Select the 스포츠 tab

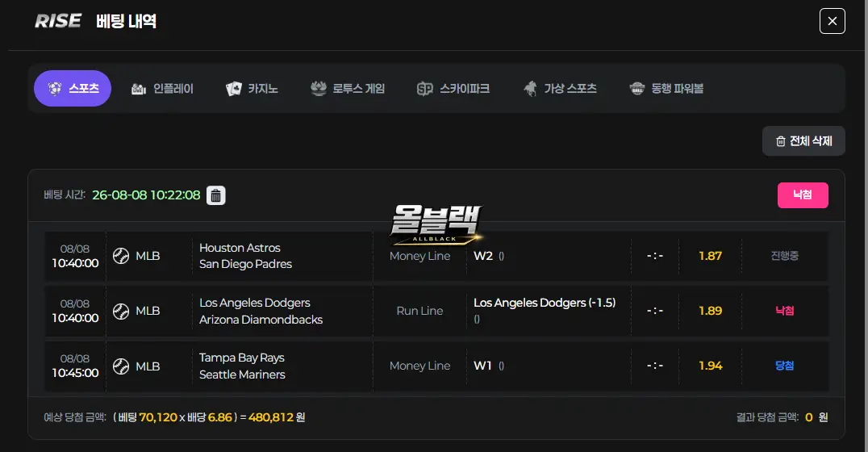73,89
